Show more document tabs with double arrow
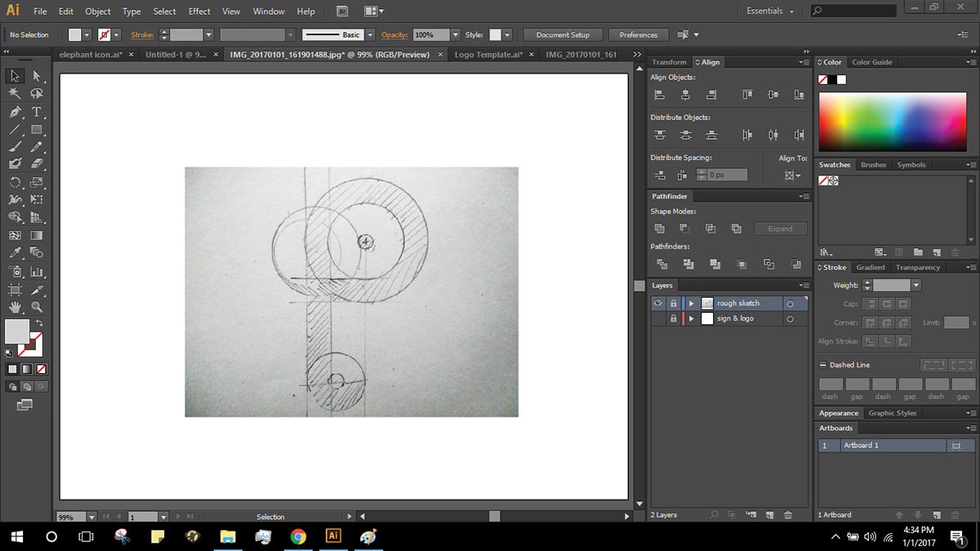 [637, 55]
